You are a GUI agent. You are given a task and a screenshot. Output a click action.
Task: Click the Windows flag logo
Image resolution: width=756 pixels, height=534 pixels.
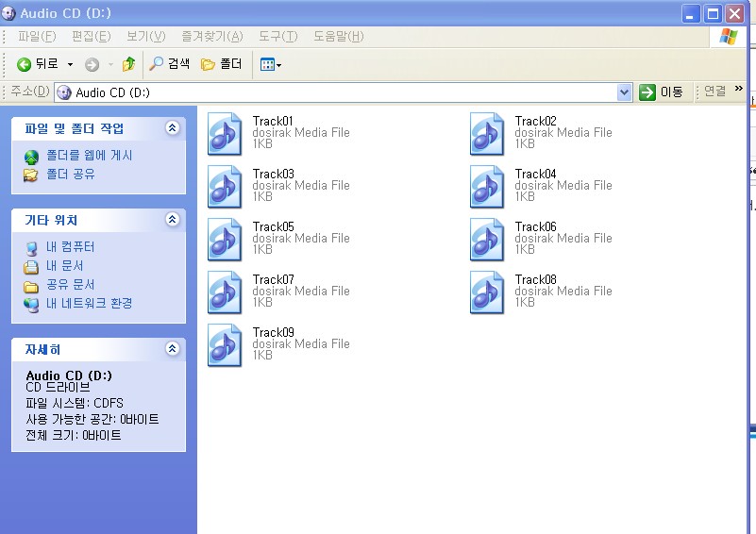(x=729, y=37)
